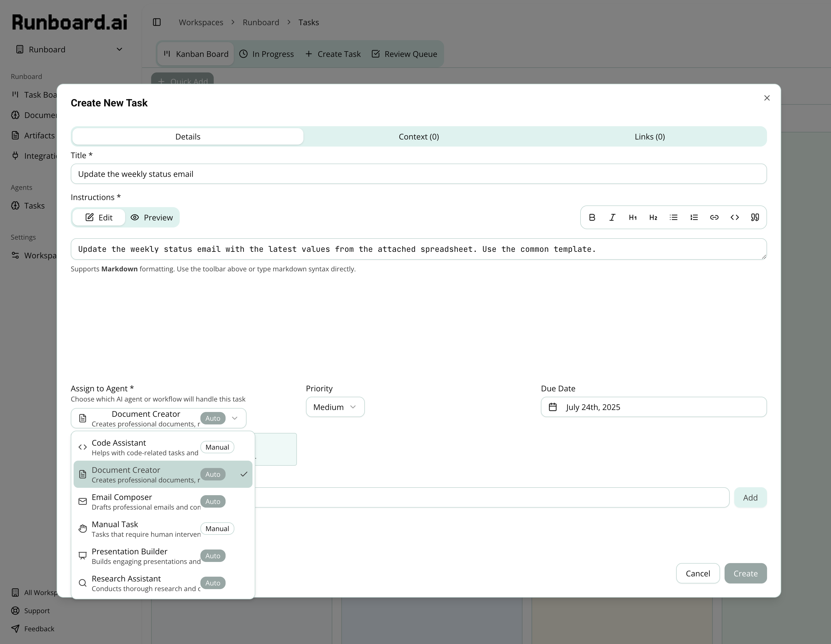Switch to the Links (0) tab
The width and height of the screenshot is (831, 644).
[x=650, y=137]
